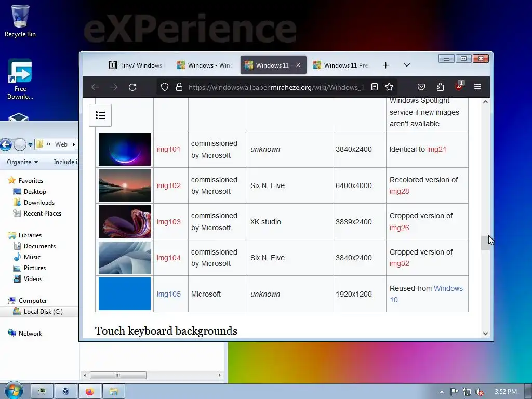Open the img101 link
Viewport: 532px width, 399px height.
[x=168, y=149]
